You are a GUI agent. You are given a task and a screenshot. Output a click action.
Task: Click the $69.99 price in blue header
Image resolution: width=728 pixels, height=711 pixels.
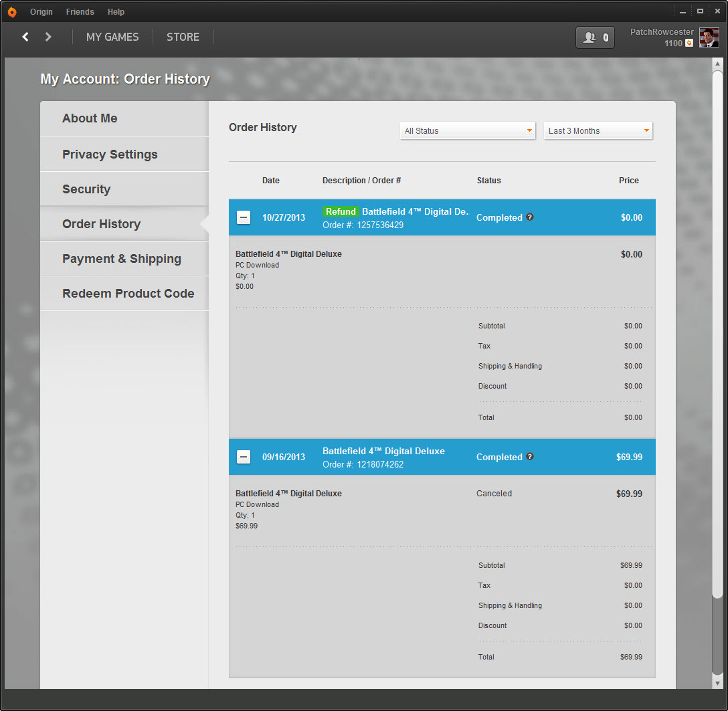629,457
